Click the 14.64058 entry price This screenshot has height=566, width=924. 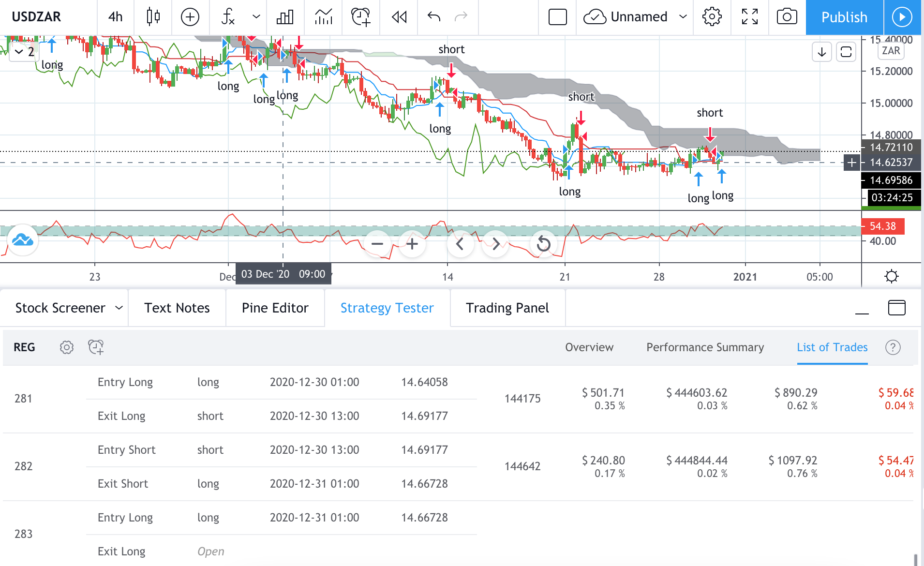[424, 382]
